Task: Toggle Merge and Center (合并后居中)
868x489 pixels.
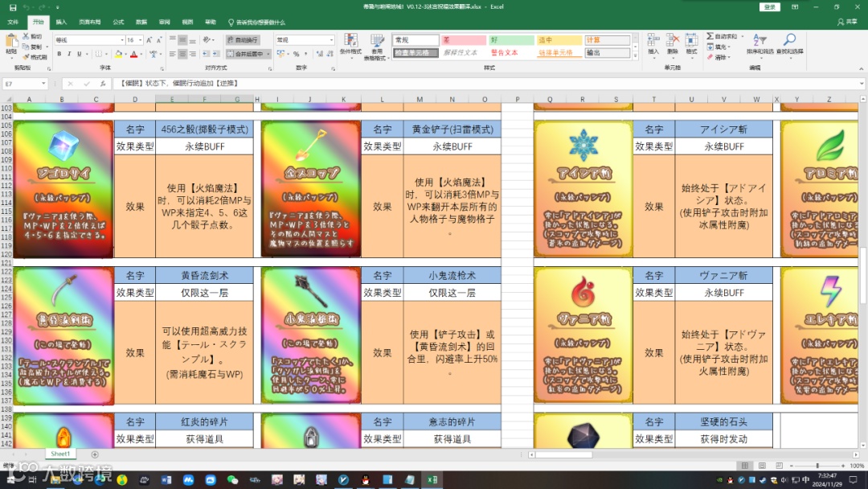Action: [x=244, y=54]
